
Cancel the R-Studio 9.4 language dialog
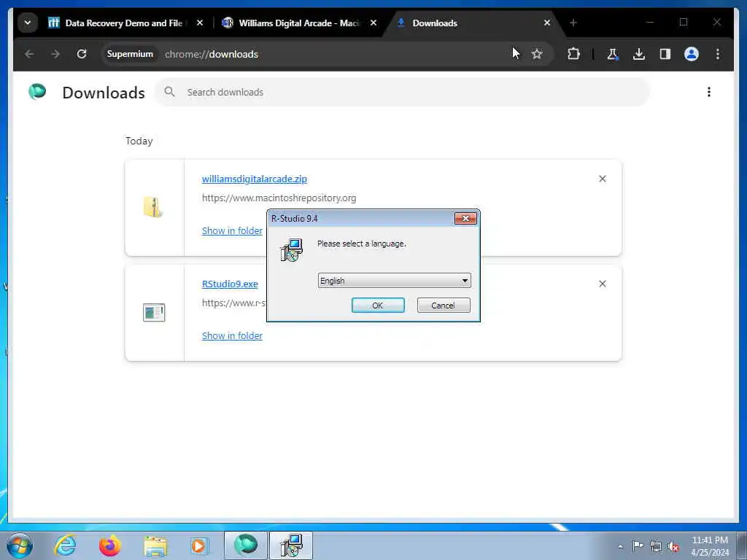click(443, 306)
